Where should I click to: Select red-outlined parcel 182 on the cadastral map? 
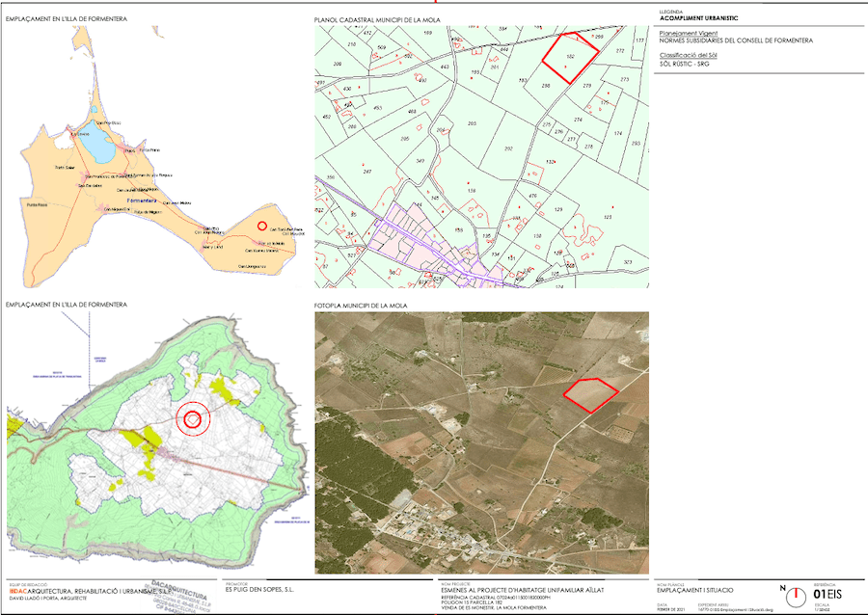pos(570,58)
